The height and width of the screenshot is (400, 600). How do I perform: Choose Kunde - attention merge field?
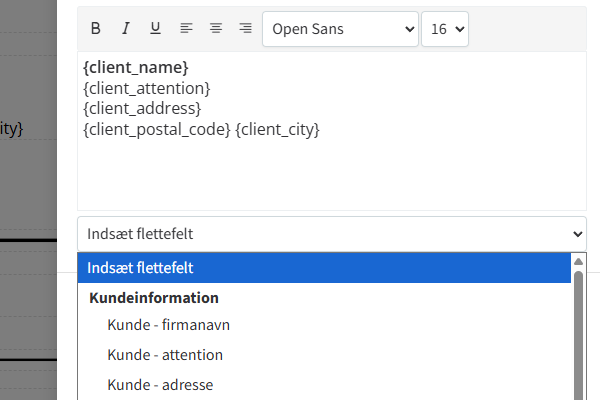165,355
